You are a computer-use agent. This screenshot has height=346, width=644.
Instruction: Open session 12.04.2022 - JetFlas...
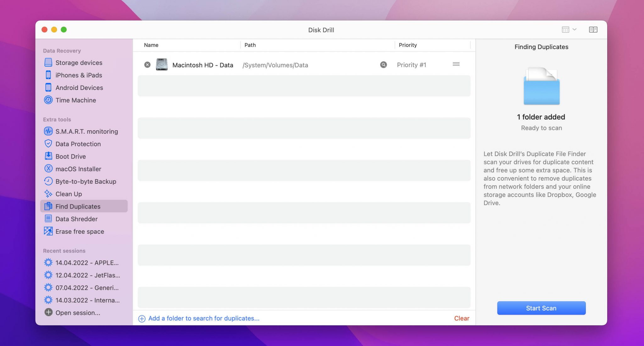click(x=88, y=275)
